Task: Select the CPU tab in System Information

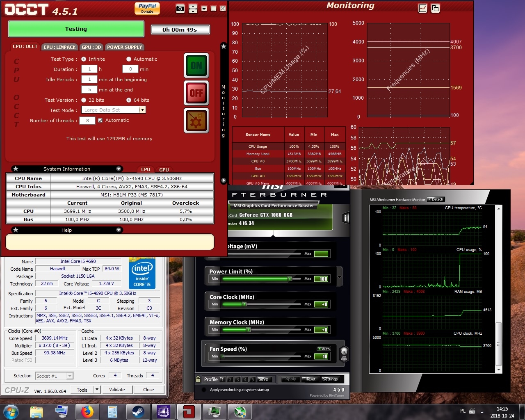Action: (x=146, y=169)
